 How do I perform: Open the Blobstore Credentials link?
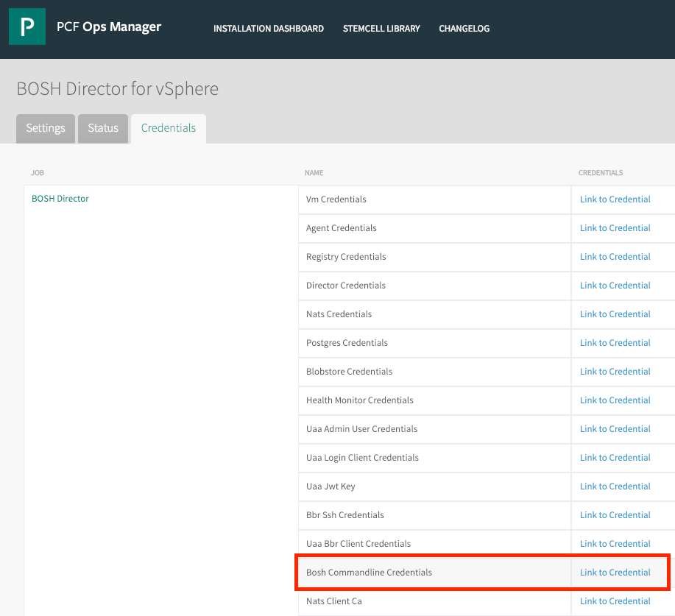pyautogui.click(x=615, y=371)
